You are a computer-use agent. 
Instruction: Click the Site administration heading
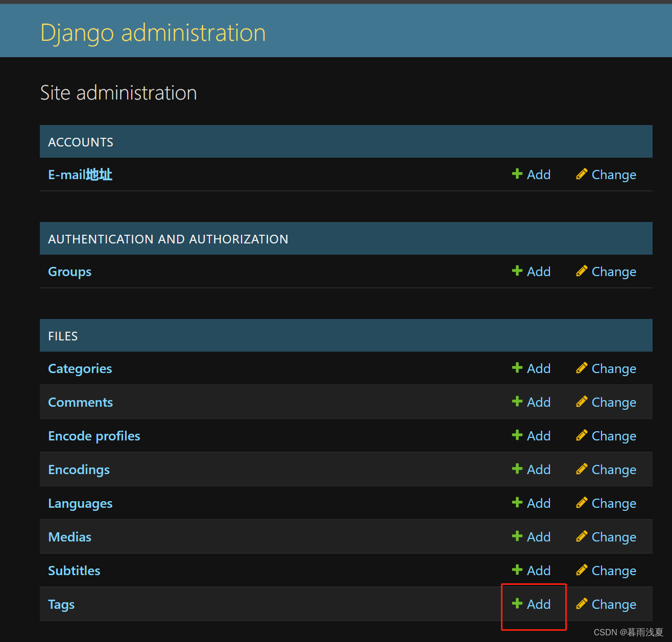(x=118, y=93)
